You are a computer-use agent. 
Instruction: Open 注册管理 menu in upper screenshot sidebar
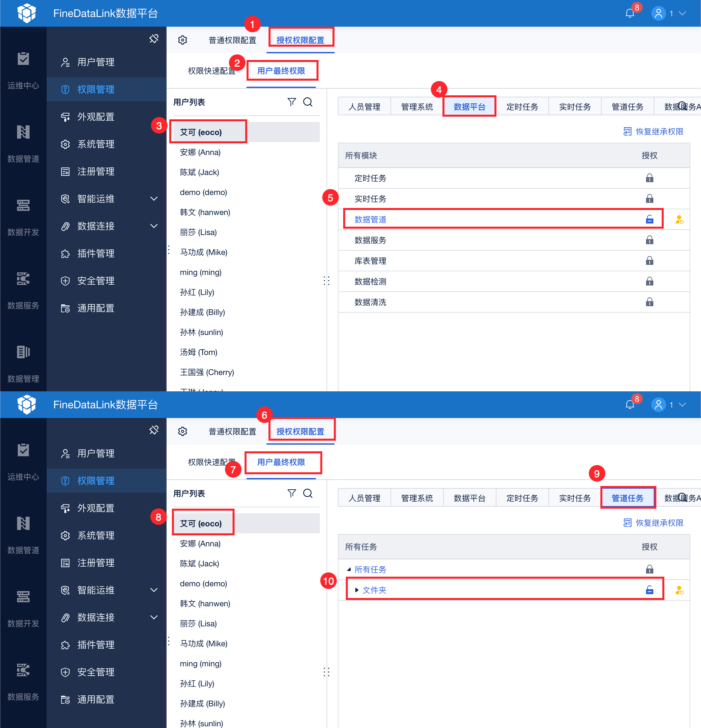tap(107, 171)
